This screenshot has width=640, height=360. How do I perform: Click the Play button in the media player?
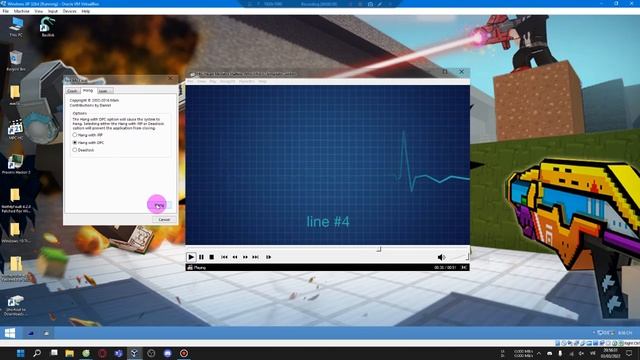pyautogui.click(x=191, y=257)
